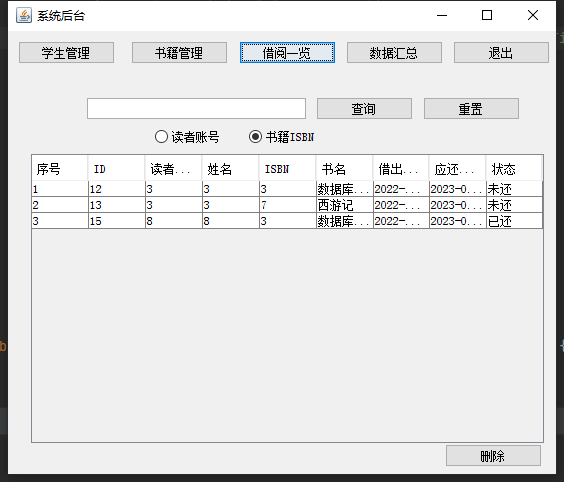Click the 查询 search button
Viewport: 564px width, 482px height.
coord(364,108)
